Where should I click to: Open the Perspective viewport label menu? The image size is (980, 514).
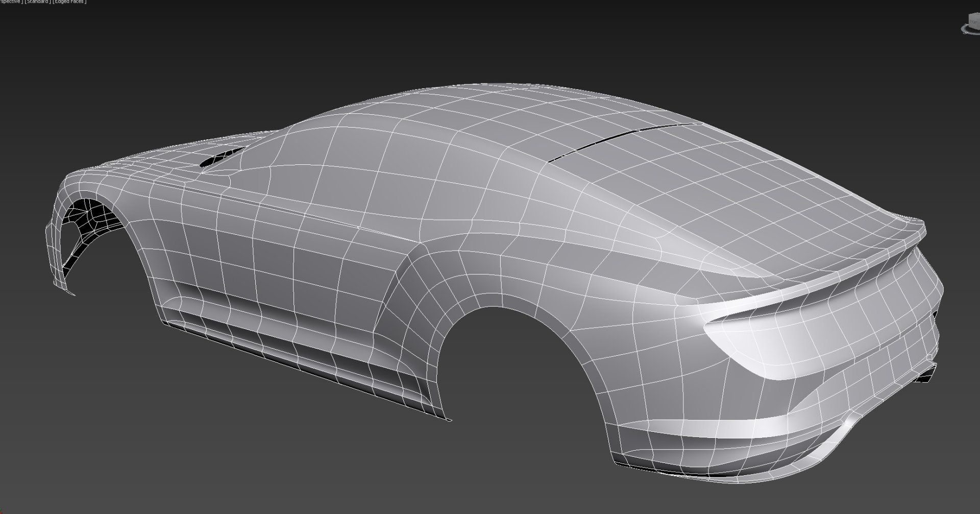coord(9,2)
